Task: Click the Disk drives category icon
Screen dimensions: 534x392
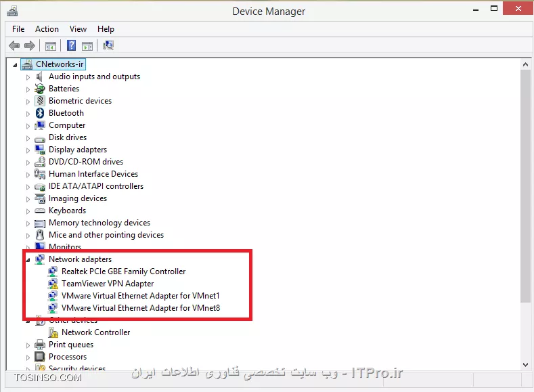Action: point(40,139)
